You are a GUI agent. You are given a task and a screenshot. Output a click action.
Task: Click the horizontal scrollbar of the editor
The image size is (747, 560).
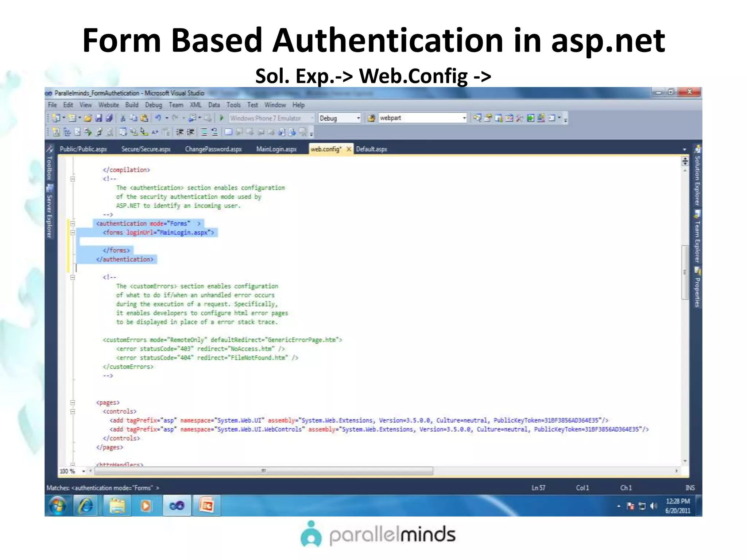click(x=263, y=471)
